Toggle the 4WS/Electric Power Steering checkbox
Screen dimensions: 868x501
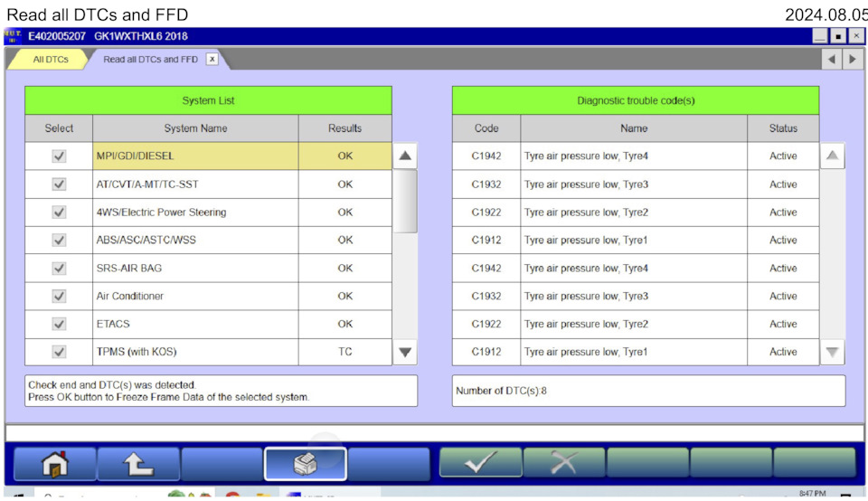(x=59, y=212)
